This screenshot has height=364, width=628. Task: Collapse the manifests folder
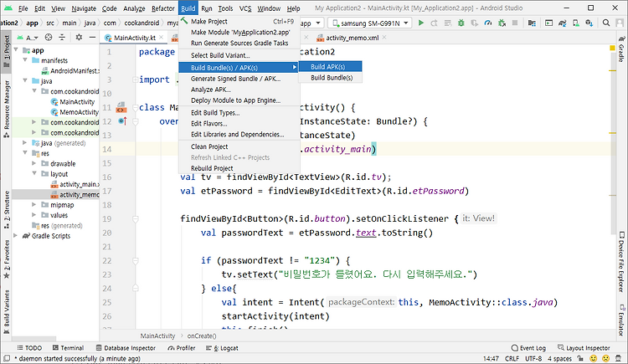pyautogui.click(x=25, y=60)
